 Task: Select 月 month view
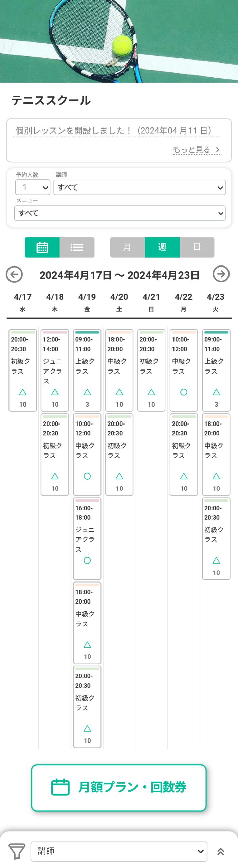(x=127, y=247)
